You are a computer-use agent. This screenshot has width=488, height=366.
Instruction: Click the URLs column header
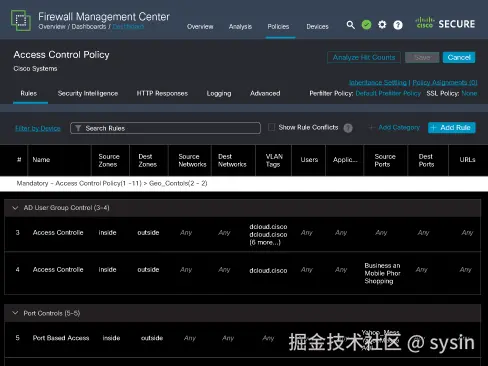[467, 160]
